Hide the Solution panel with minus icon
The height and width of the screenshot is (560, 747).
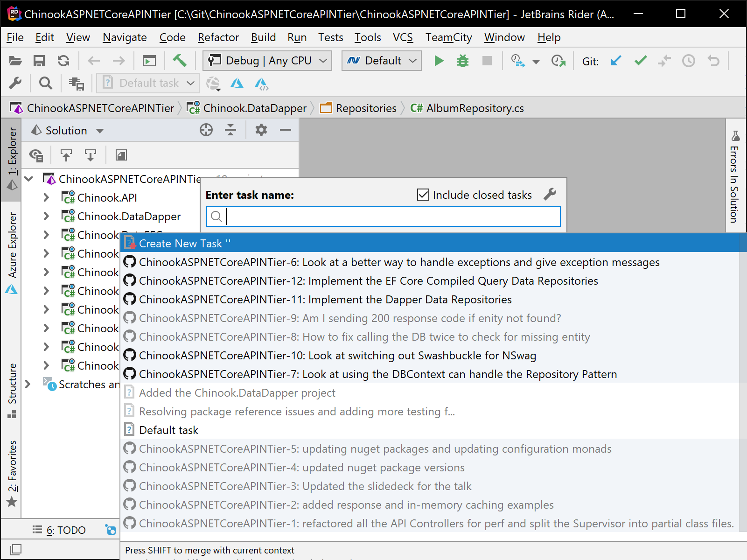click(286, 130)
